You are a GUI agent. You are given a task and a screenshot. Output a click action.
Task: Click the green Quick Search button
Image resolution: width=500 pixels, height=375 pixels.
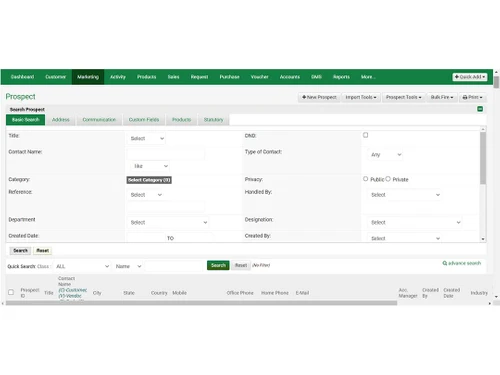click(218, 265)
